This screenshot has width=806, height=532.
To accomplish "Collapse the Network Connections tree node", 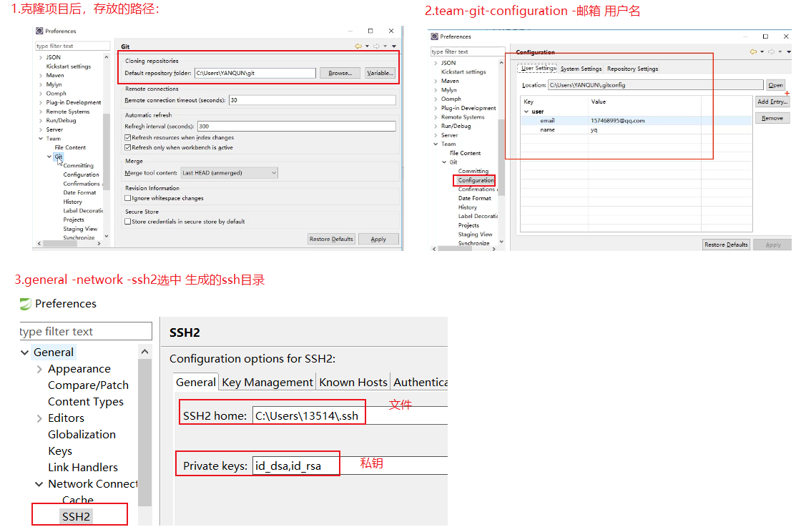I will pos(39,484).
